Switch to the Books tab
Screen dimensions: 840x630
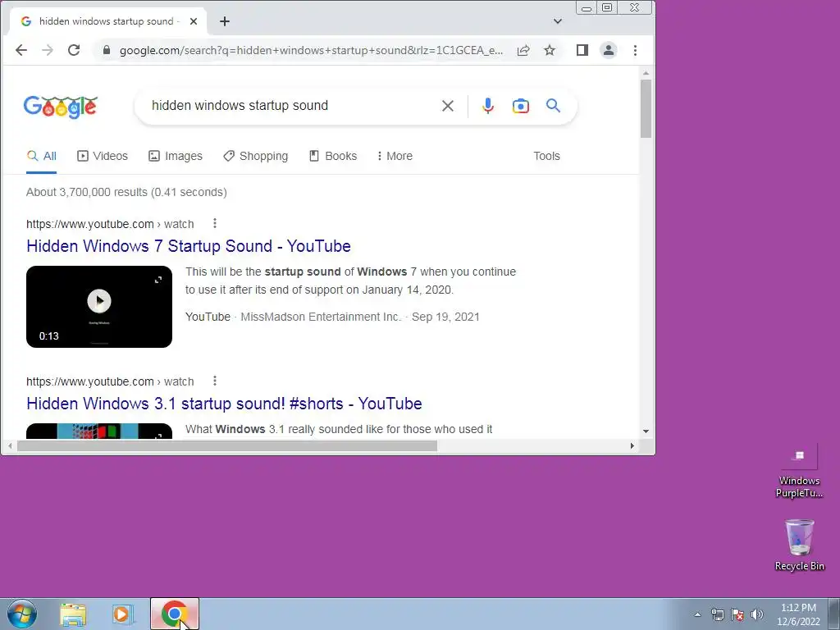[x=333, y=156]
